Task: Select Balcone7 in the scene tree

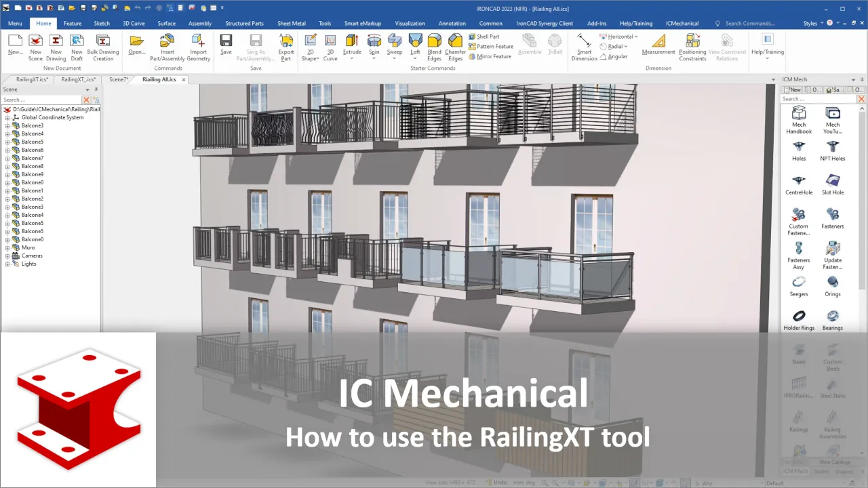Action: [x=33, y=158]
